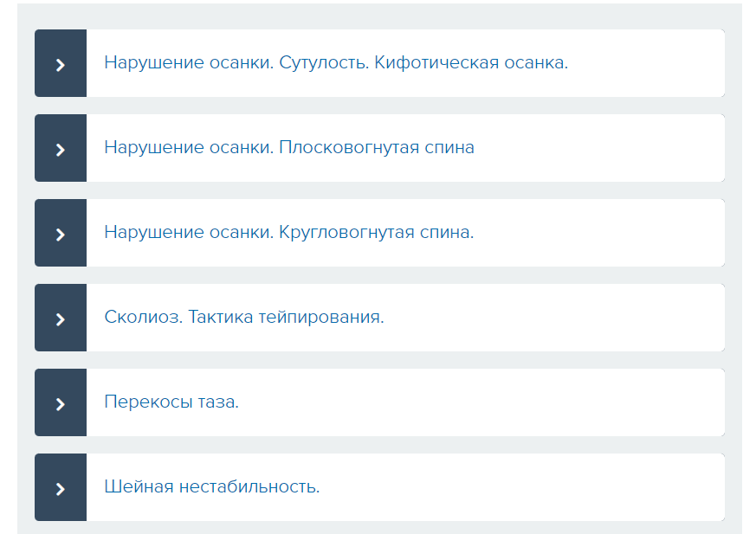Click chevron icon beside Сутулость. Кифотическая осанка
Image resolution: width=756 pixels, height=534 pixels.
pos(61,65)
